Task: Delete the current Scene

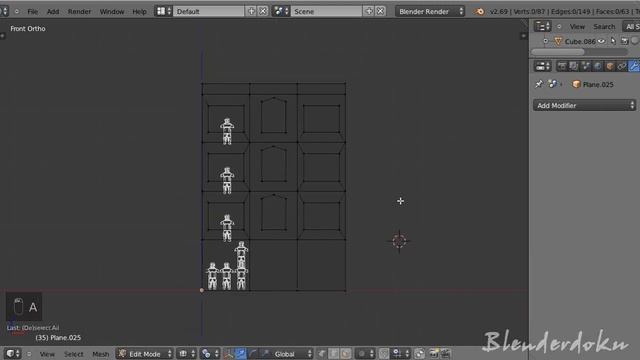Action: point(380,11)
